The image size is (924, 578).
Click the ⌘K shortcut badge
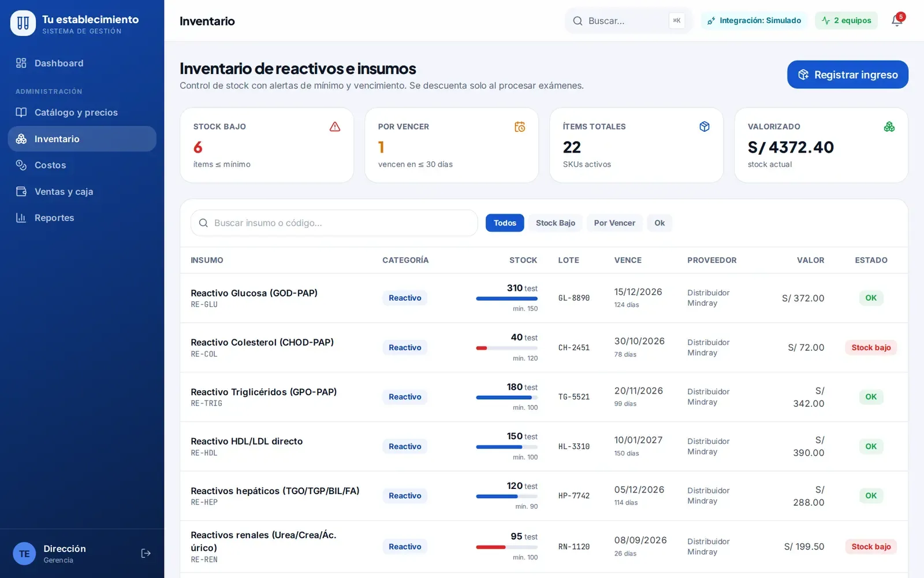click(677, 21)
